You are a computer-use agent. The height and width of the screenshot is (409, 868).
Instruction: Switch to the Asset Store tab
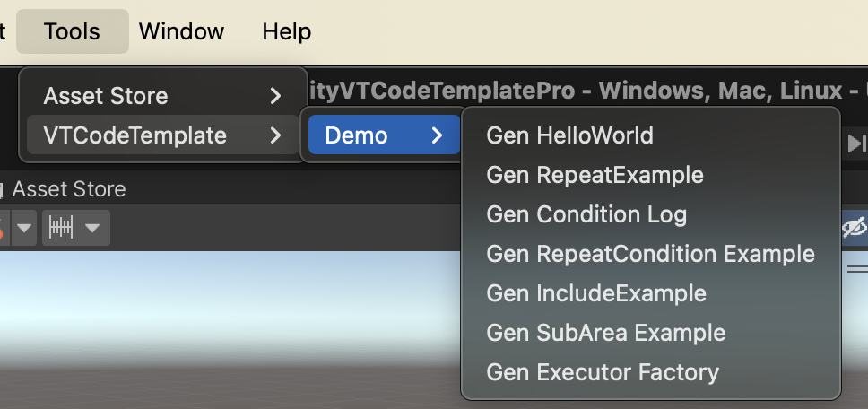coord(68,189)
